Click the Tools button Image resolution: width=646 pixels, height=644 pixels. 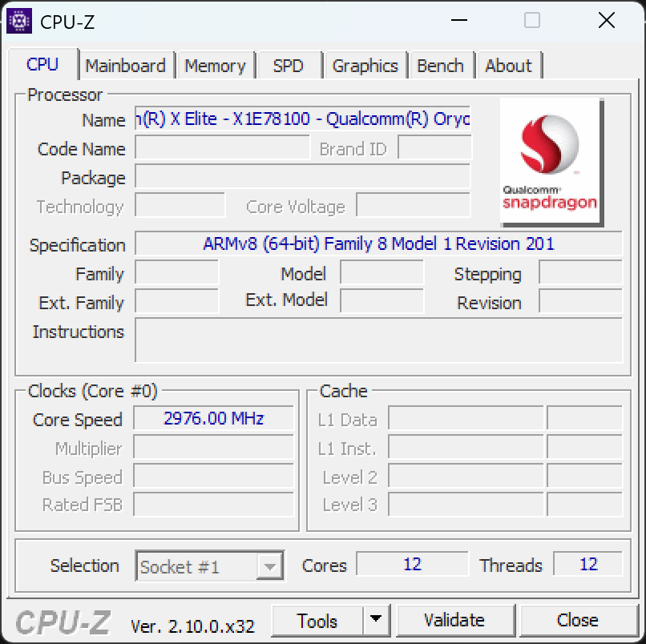(x=317, y=621)
